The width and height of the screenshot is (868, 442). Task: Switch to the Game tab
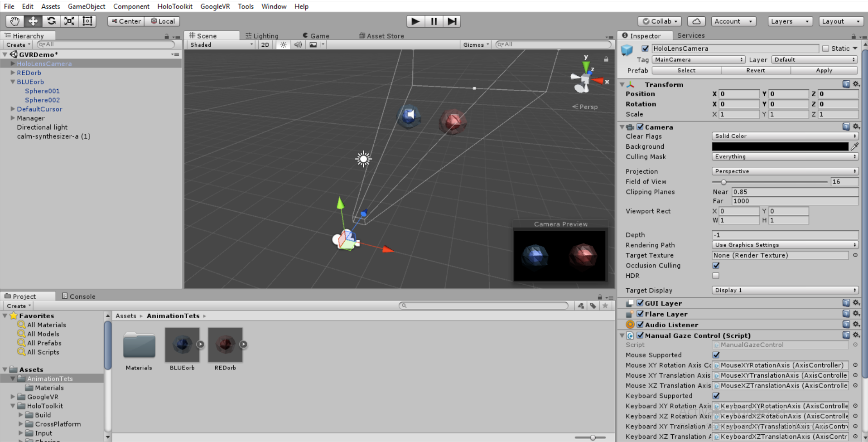pyautogui.click(x=316, y=36)
